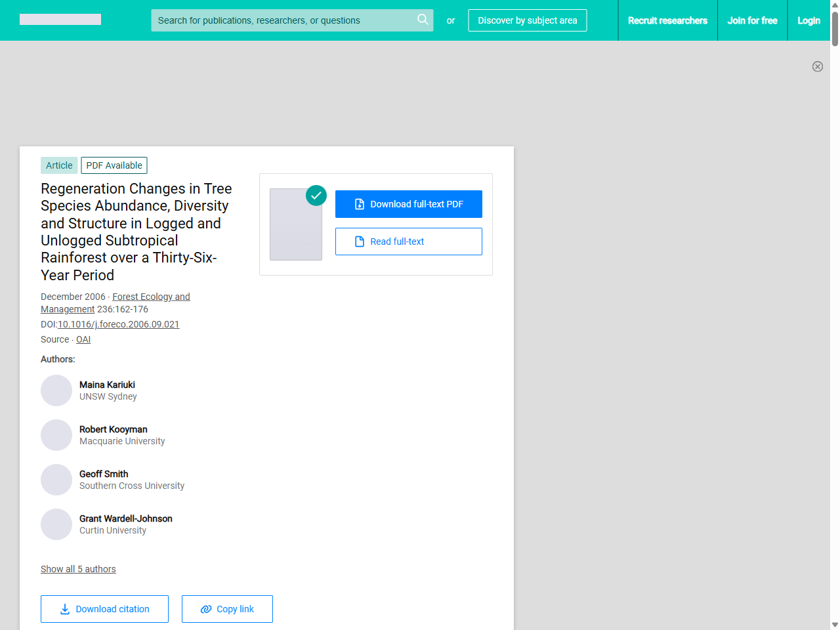Expand the full list of 5 authors

78,569
